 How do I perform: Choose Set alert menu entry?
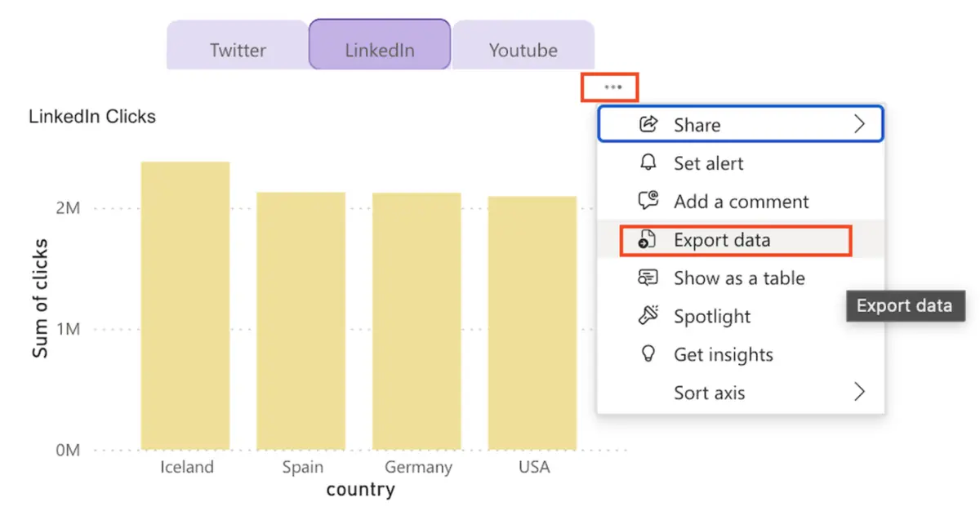tap(742, 162)
